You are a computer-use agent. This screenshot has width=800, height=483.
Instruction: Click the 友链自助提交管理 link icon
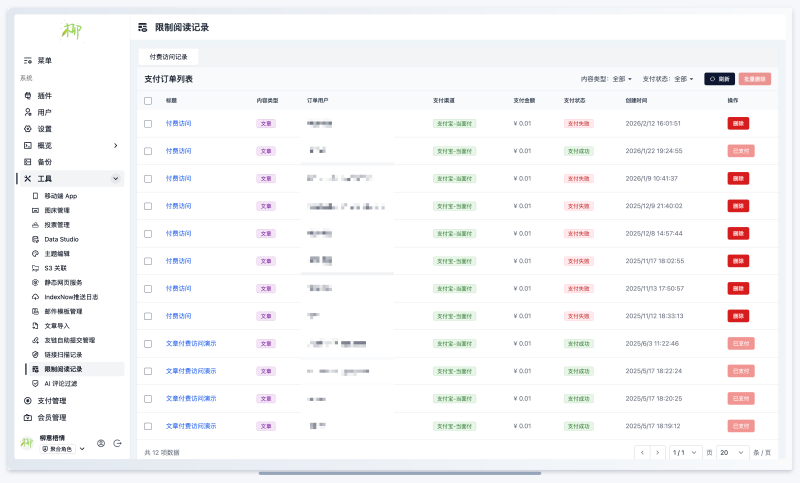coord(35,340)
